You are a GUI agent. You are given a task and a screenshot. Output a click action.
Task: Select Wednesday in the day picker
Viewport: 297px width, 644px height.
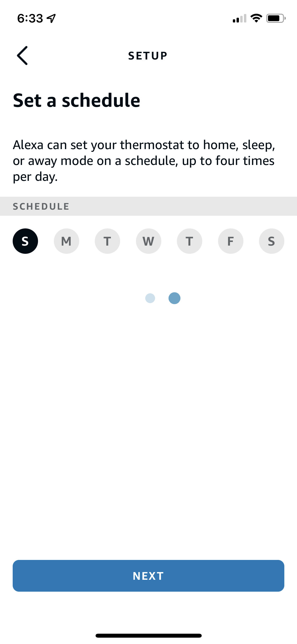[x=148, y=241]
